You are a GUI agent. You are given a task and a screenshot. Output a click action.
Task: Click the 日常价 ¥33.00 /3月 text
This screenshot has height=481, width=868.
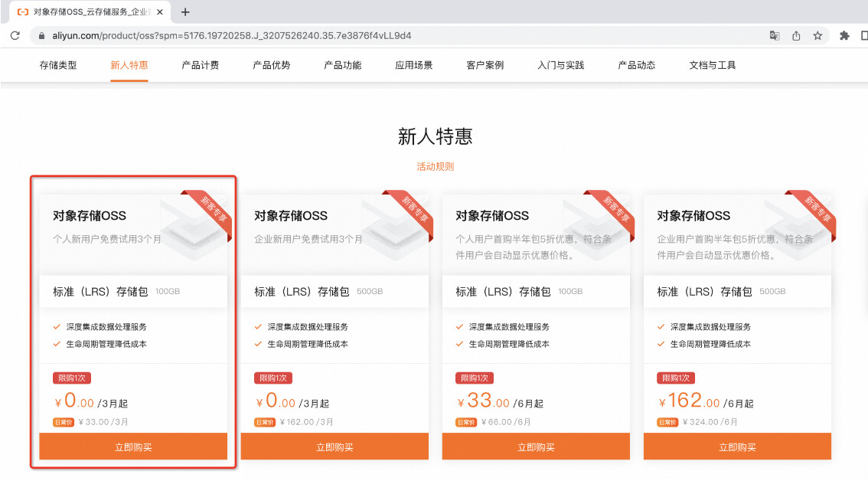pyautogui.click(x=91, y=422)
